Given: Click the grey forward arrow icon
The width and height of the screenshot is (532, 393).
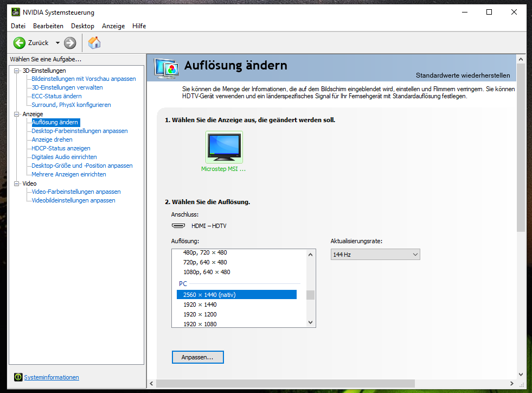Looking at the screenshot, I should click(x=70, y=43).
